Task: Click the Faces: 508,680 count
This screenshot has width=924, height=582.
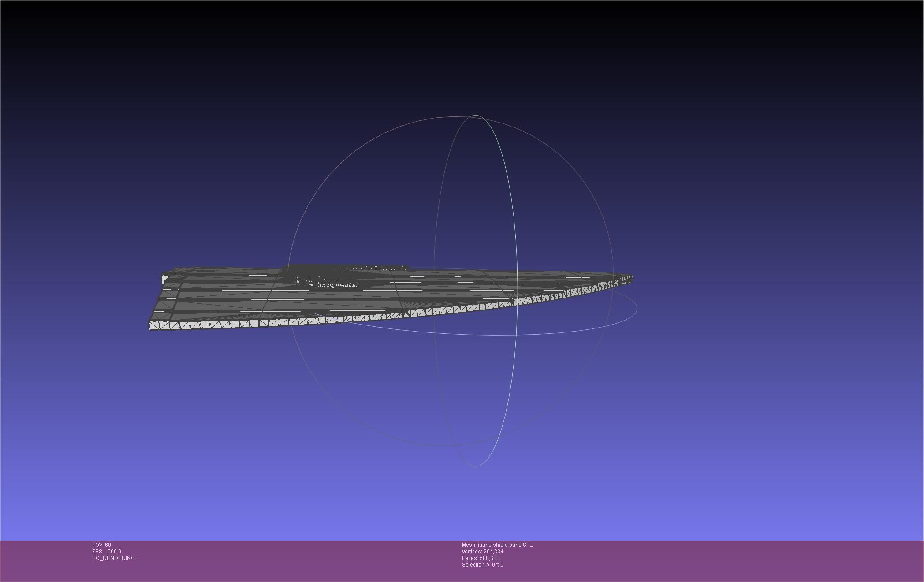Action: [481, 558]
